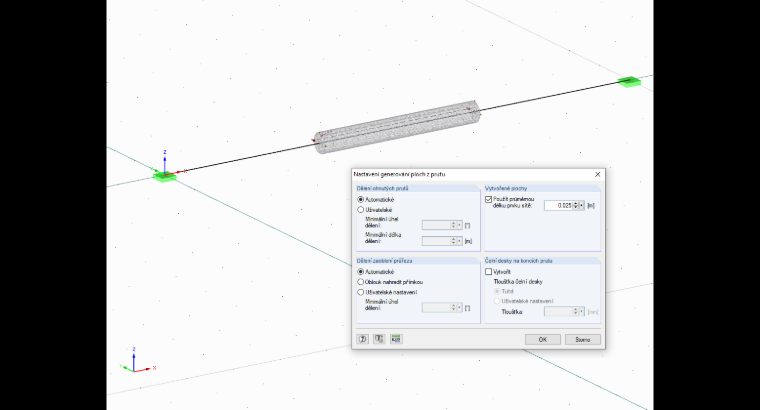Select the meshed tube surface in the viewport

tap(396, 127)
